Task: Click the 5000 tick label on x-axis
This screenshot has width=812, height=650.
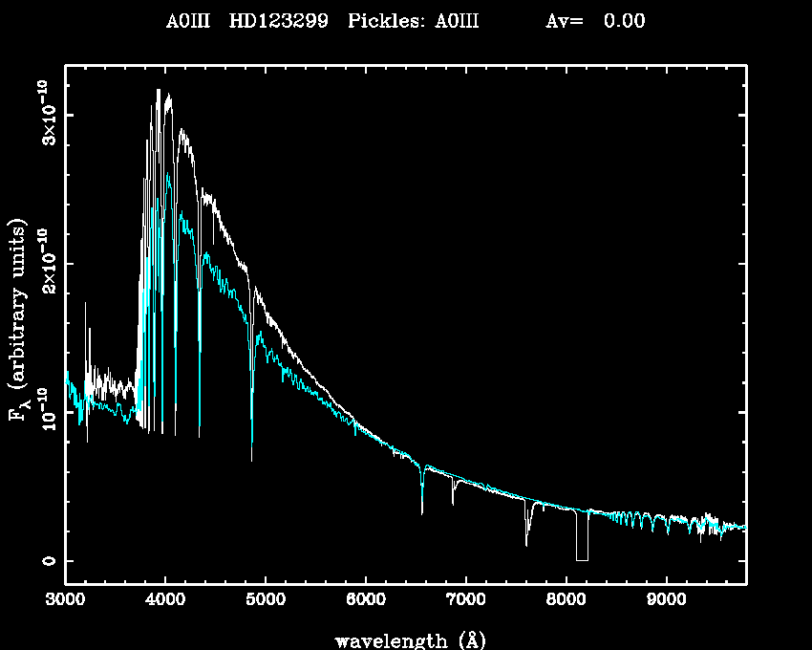Action: pos(266,600)
